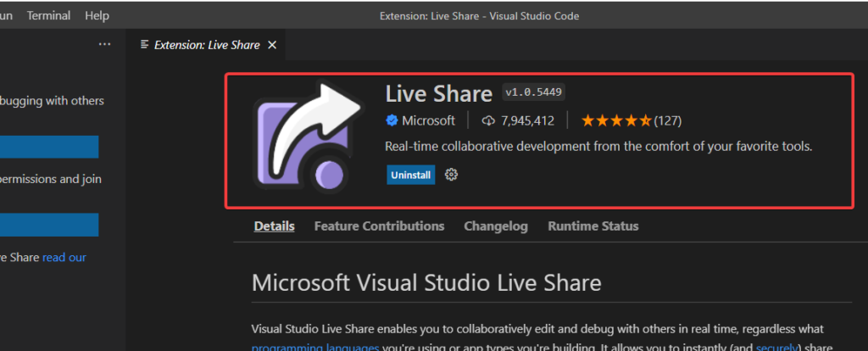Click the star rating
The height and width of the screenshot is (351, 868).
coord(616,120)
